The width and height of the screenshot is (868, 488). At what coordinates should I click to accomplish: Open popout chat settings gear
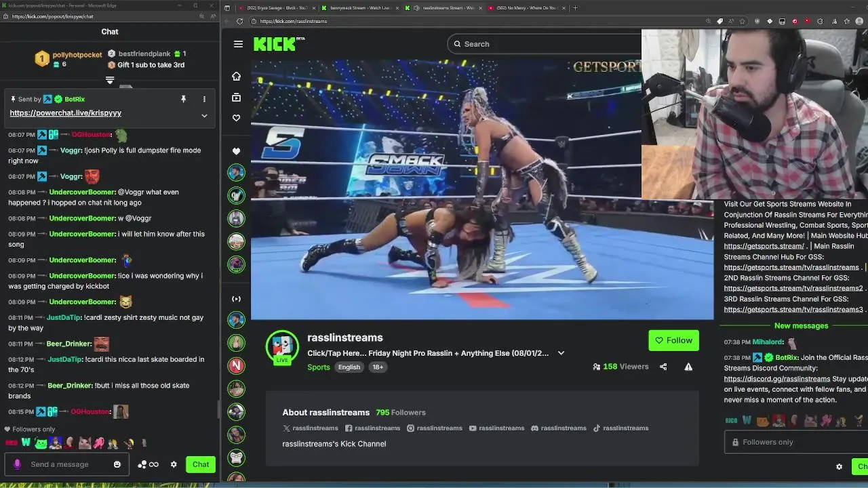point(174,464)
